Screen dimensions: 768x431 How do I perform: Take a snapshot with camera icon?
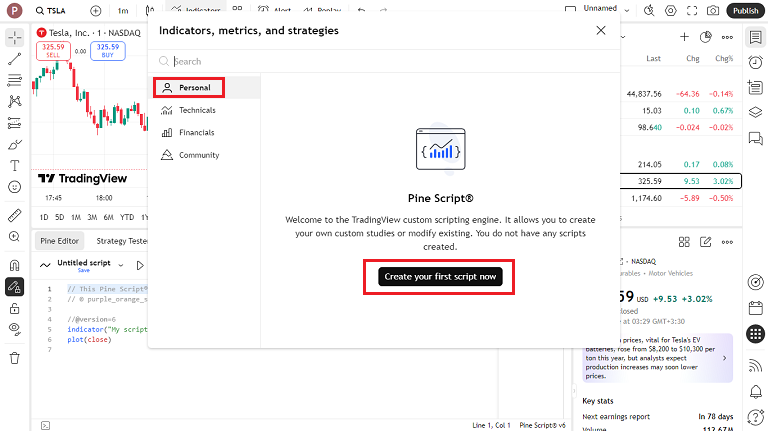tap(713, 10)
